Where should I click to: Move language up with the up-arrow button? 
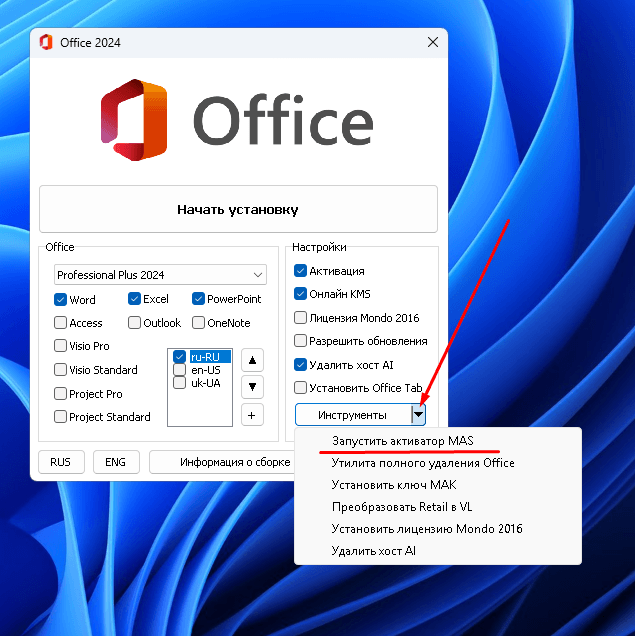point(252,360)
